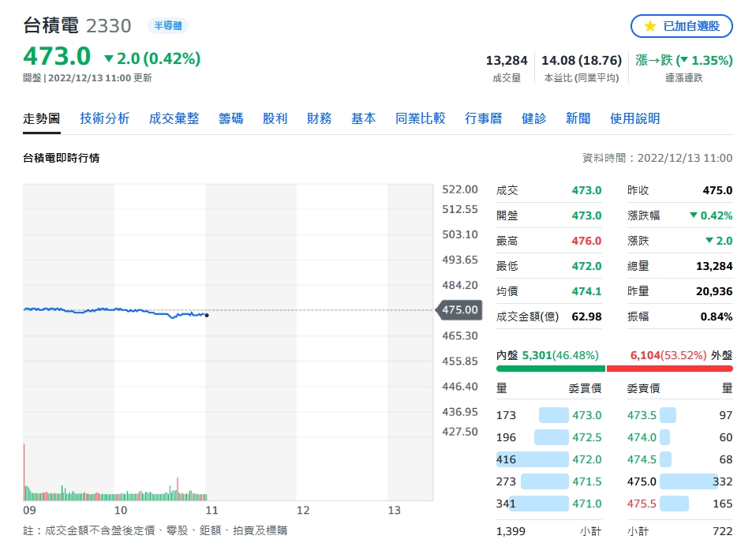Open the 新聞 tab
756x558 pixels.
(x=578, y=118)
